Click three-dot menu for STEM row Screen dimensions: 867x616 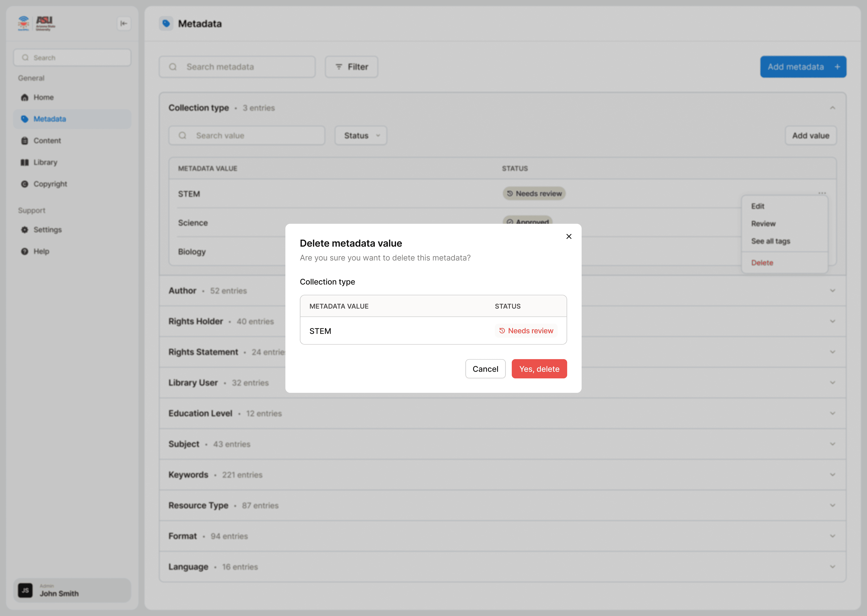(822, 193)
